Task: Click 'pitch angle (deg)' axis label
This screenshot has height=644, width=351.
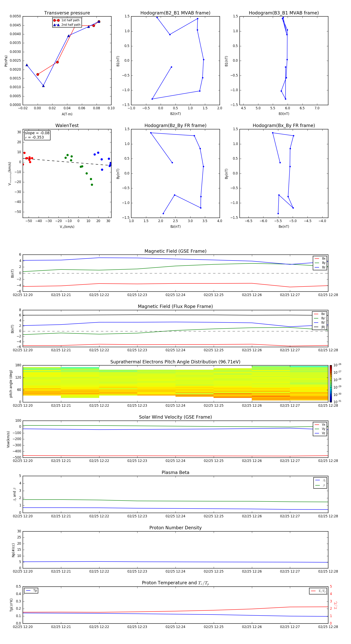Action: [x=11, y=384]
